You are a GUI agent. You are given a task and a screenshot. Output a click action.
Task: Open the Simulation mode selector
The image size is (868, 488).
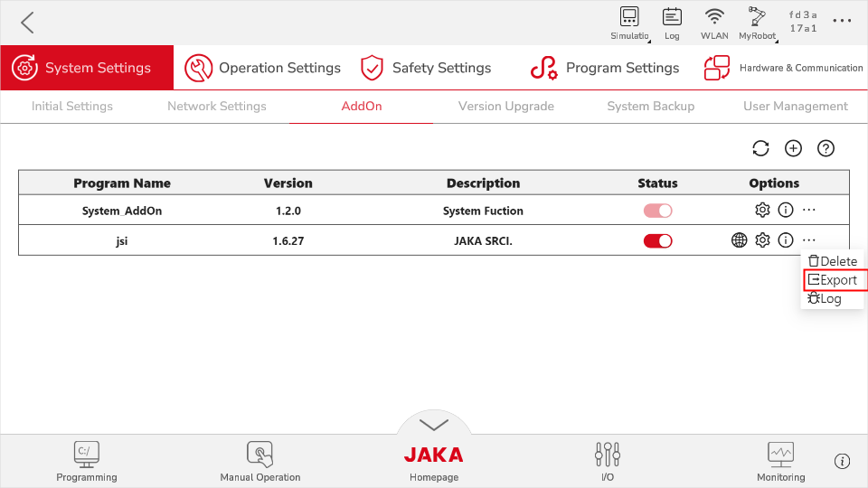[x=629, y=23]
